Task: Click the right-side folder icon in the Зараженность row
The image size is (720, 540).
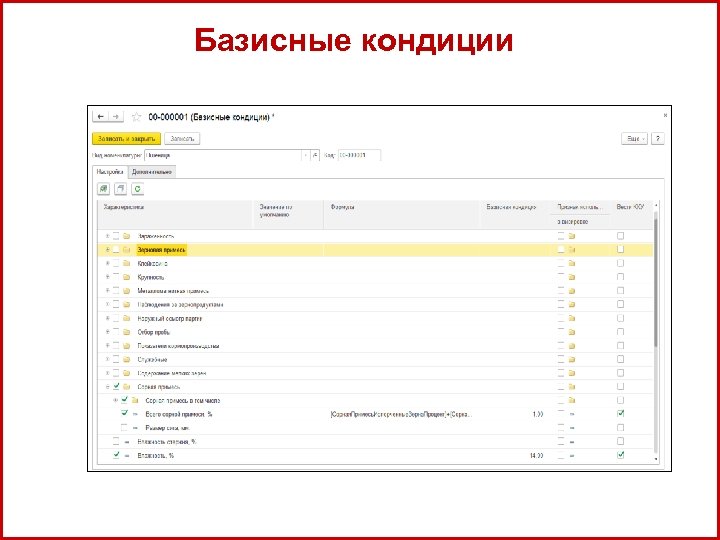Action: pyautogui.click(x=572, y=236)
